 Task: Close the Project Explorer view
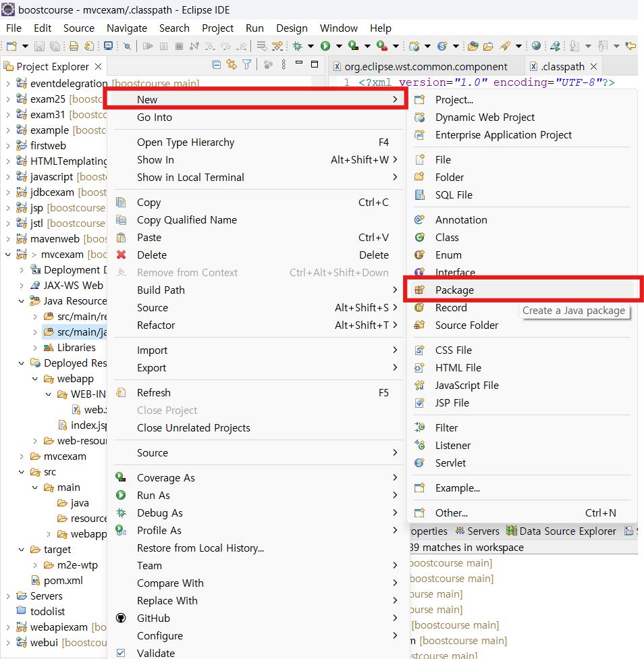click(x=99, y=66)
